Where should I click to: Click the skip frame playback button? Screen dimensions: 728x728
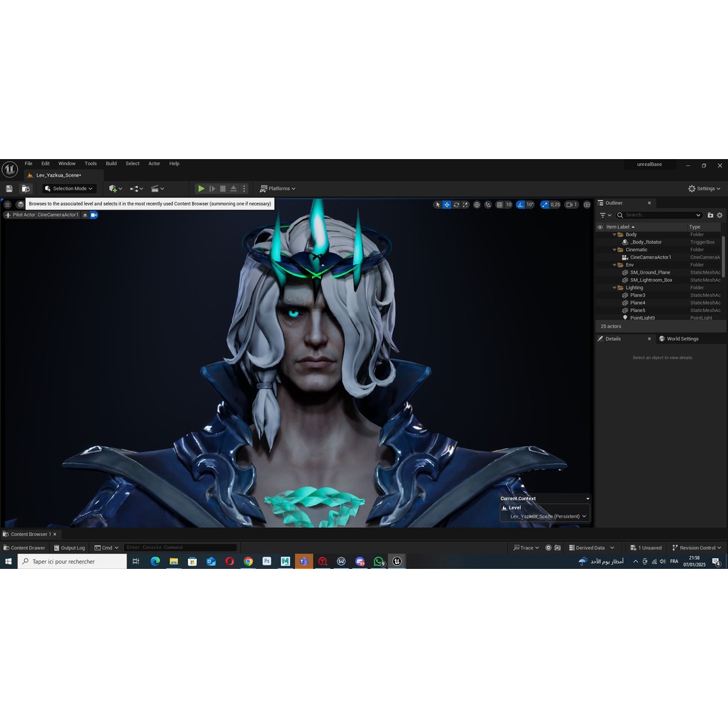click(212, 189)
